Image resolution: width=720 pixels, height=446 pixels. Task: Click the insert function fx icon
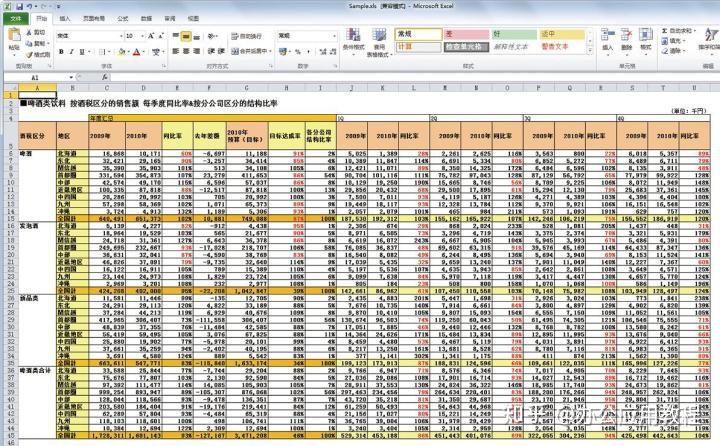point(105,77)
